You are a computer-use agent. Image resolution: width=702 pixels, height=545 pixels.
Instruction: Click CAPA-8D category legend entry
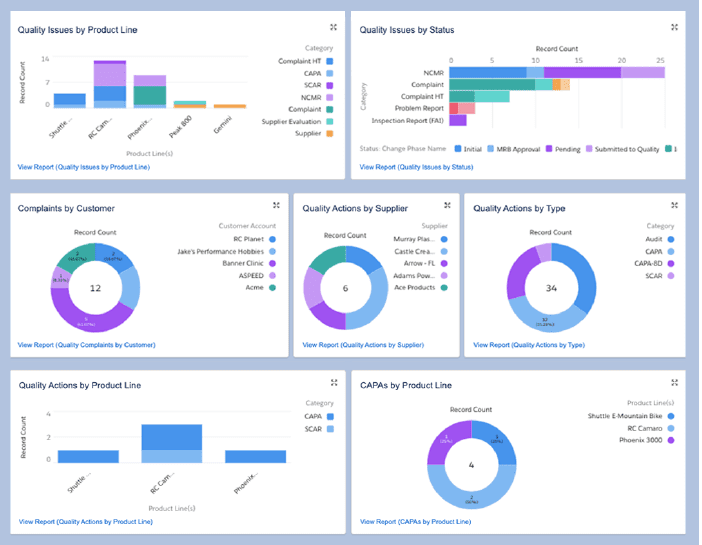[654, 263]
